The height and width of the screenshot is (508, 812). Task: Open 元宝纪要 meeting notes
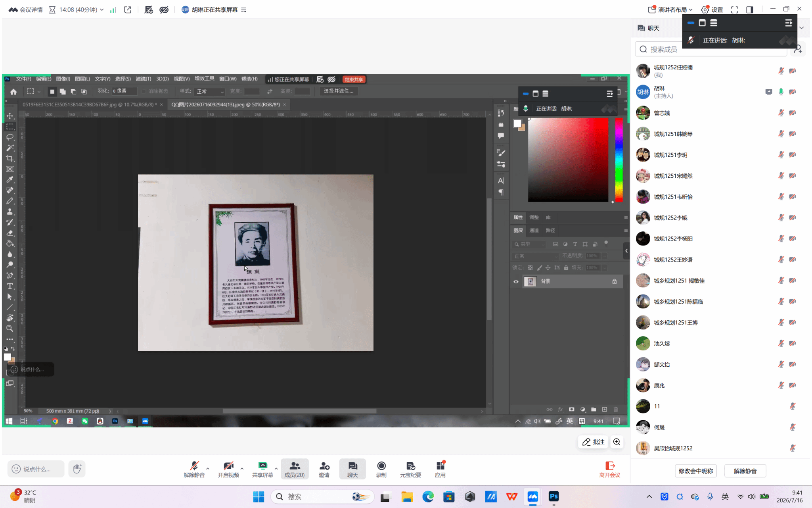(410, 469)
